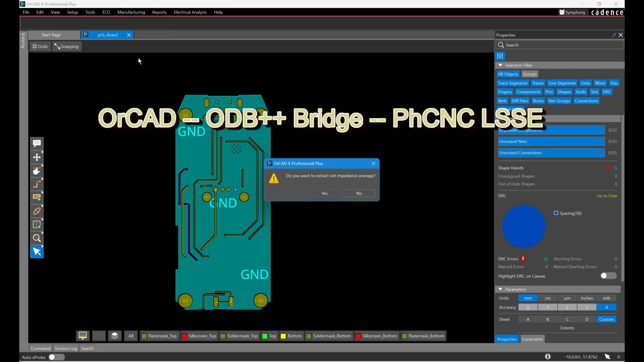Click the Grids button

[40, 46]
